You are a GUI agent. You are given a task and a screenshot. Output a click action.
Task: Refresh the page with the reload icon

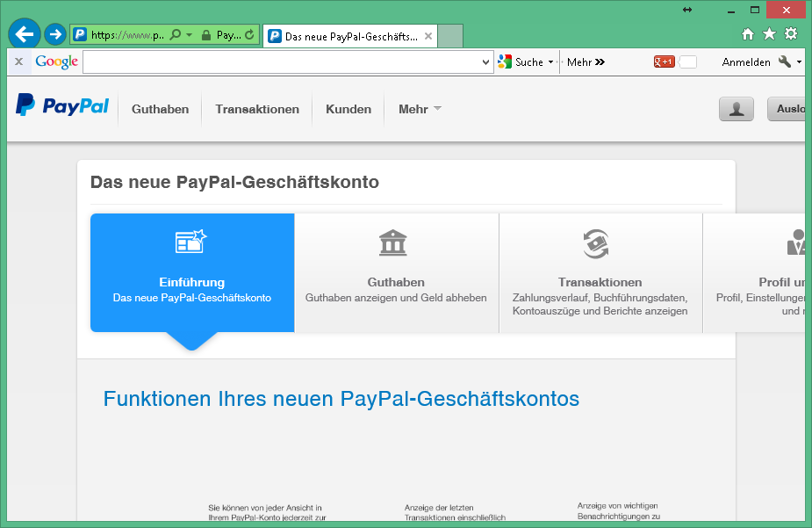point(249,35)
